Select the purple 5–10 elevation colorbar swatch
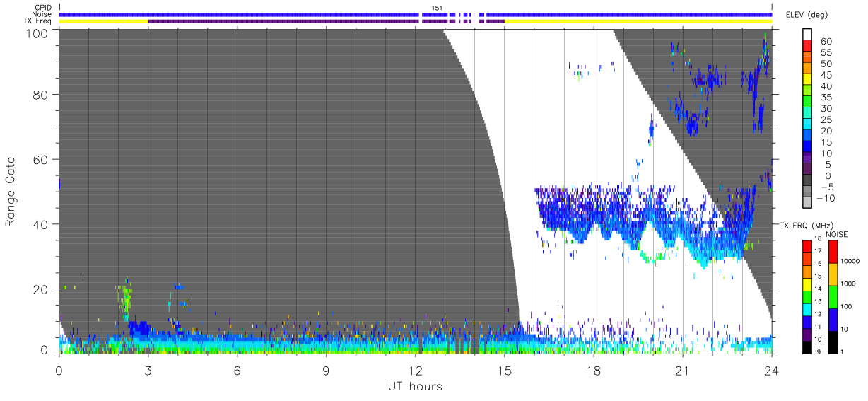 pyautogui.click(x=808, y=158)
